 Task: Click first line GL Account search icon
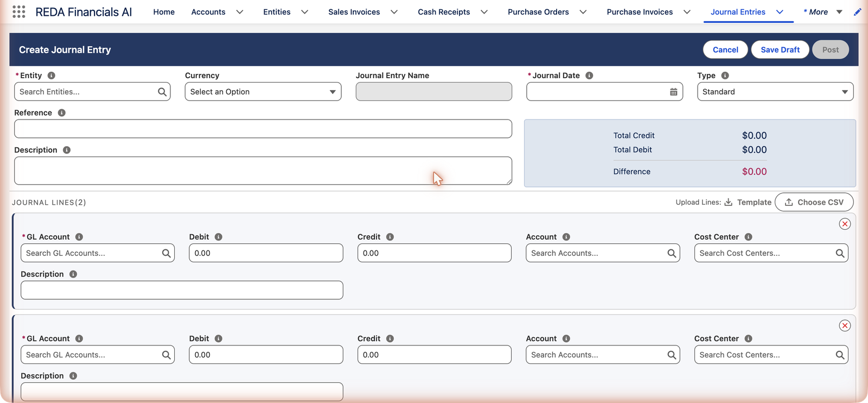coord(166,253)
